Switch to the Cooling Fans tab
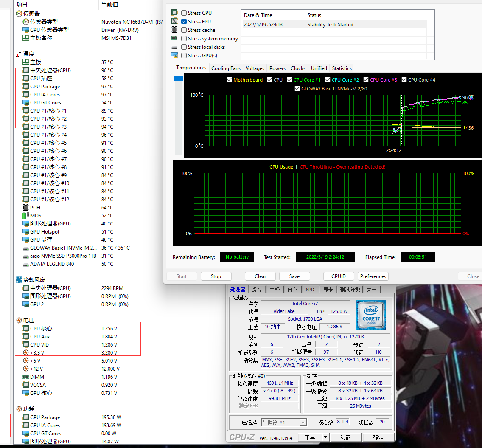The width and height of the screenshot is (482, 448). (x=226, y=68)
